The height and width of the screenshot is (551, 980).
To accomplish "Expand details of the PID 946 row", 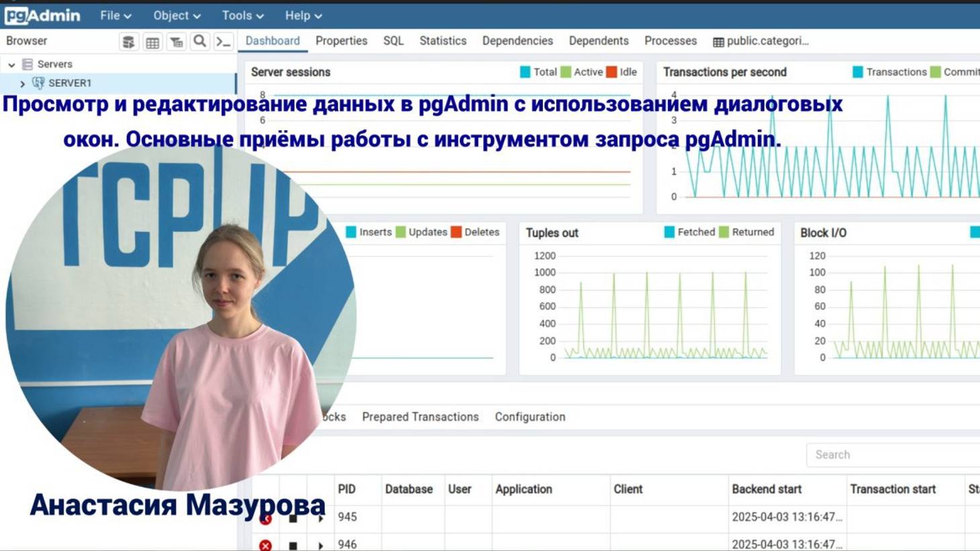I will coord(321,546).
